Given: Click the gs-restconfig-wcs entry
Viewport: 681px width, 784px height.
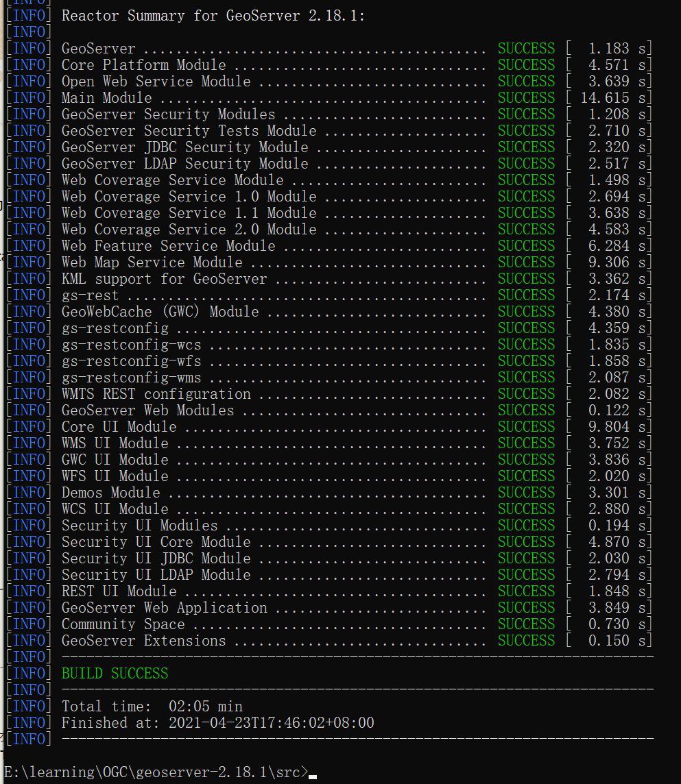Looking at the screenshot, I should [131, 345].
